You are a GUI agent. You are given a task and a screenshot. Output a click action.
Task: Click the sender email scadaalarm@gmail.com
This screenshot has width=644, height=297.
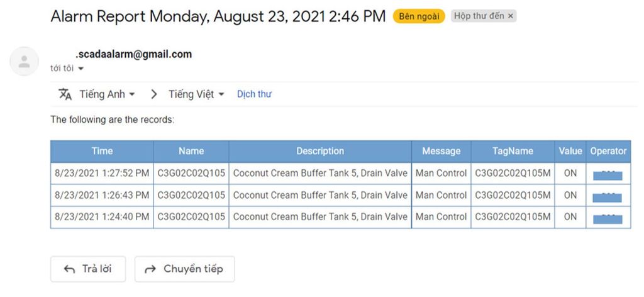pos(133,54)
